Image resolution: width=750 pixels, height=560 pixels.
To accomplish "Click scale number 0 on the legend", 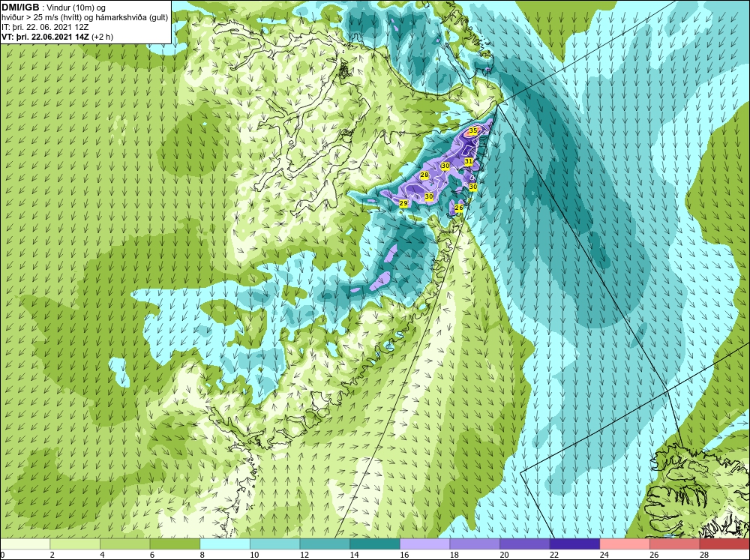I will (2, 555).
